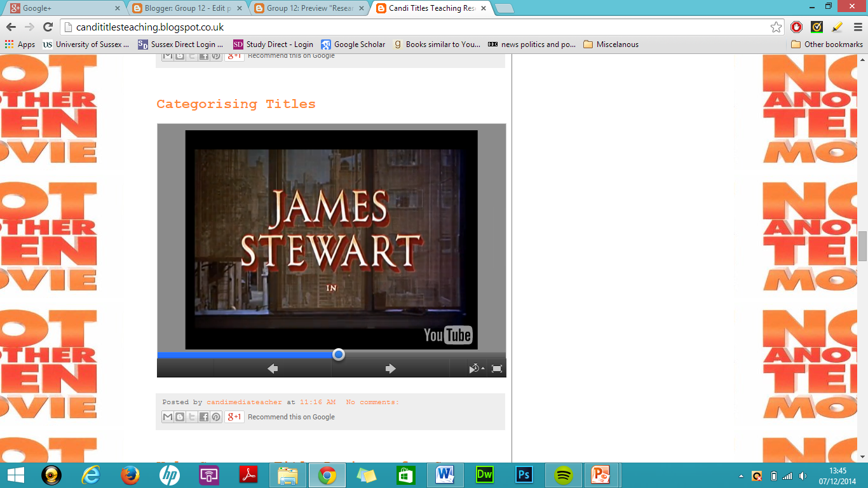
Task: Click the yellow checkmark extension icon
Action: pyautogui.click(x=817, y=27)
